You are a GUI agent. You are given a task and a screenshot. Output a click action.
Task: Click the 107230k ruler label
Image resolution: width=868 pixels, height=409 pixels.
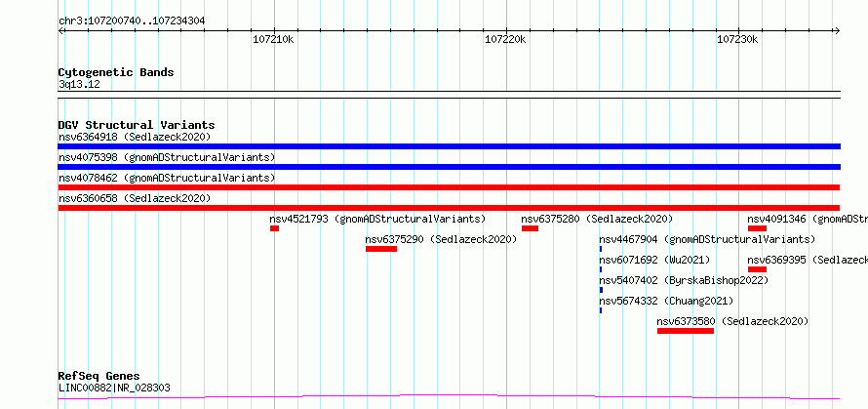click(x=737, y=40)
